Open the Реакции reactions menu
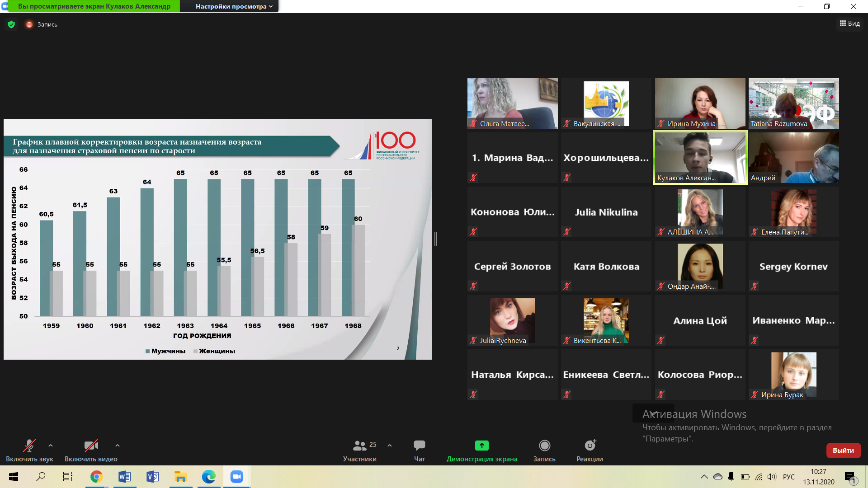Screen dimensions: 868x488 pyautogui.click(x=590, y=450)
